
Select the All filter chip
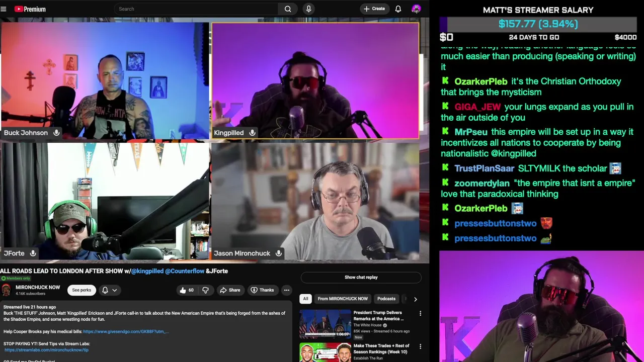[x=305, y=299]
